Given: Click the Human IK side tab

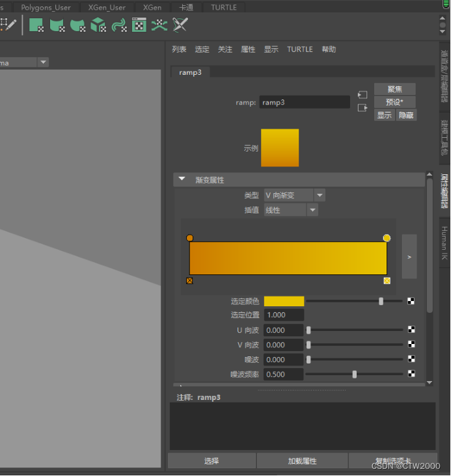Looking at the screenshot, I should click(444, 243).
